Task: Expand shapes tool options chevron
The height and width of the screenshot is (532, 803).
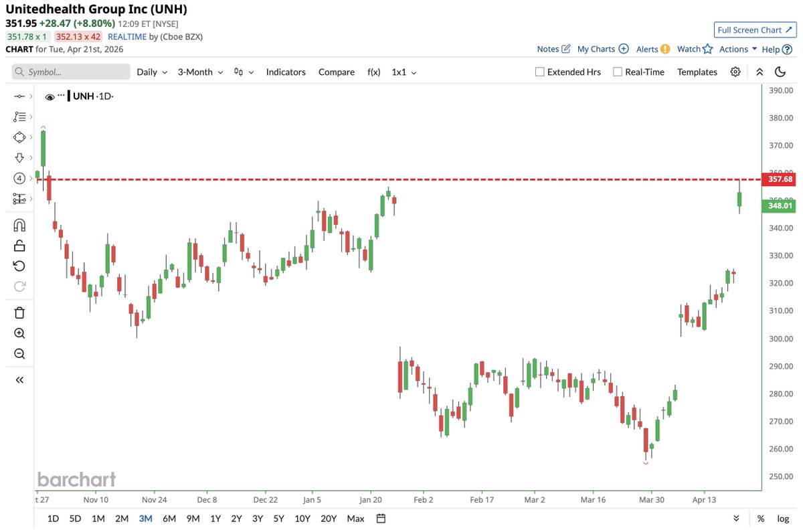Action: tap(31, 137)
